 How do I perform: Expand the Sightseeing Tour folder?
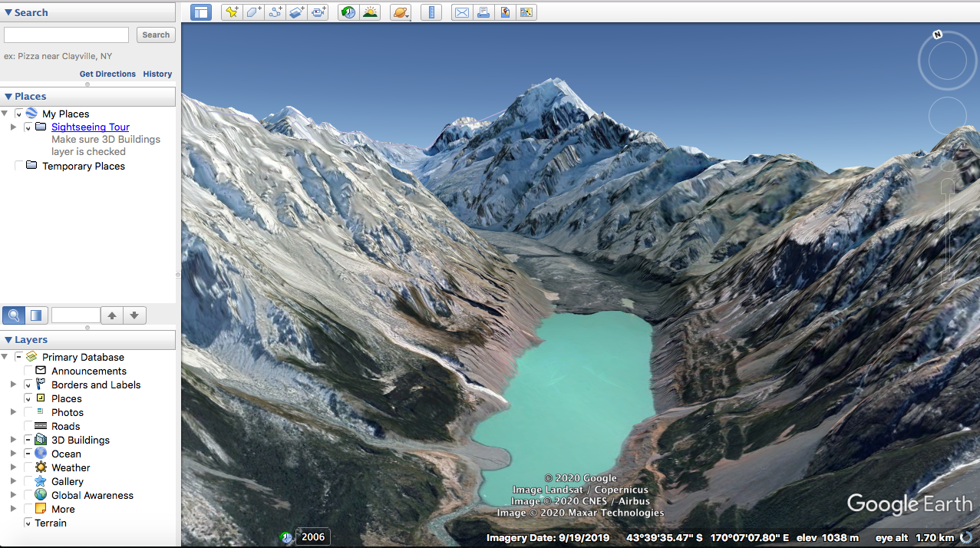tap(13, 127)
